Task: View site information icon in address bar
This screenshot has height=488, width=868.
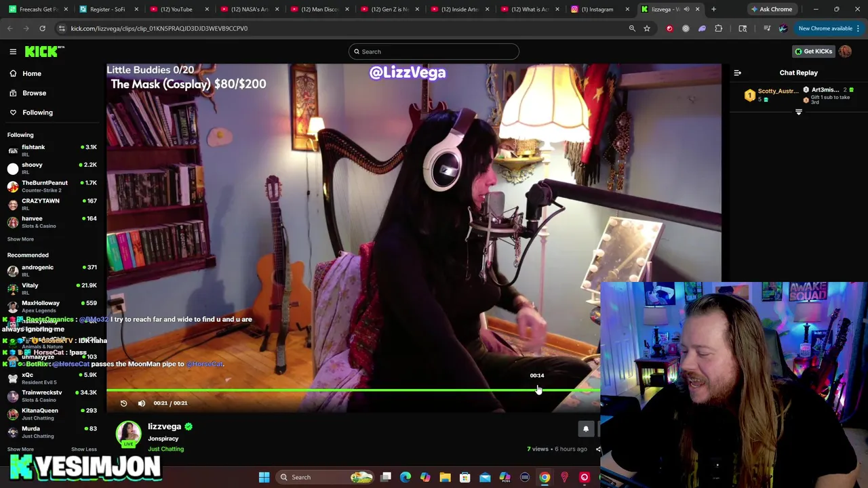Action: (x=62, y=28)
